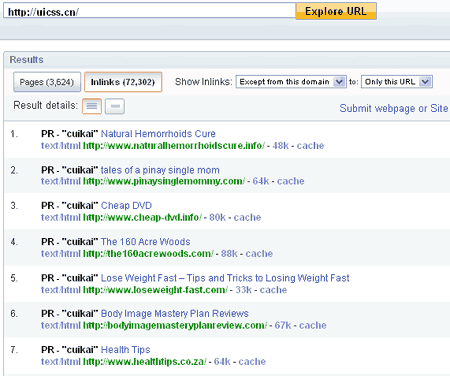
Task: Click 80k size of Cheap DVD result
Action: coord(217,217)
